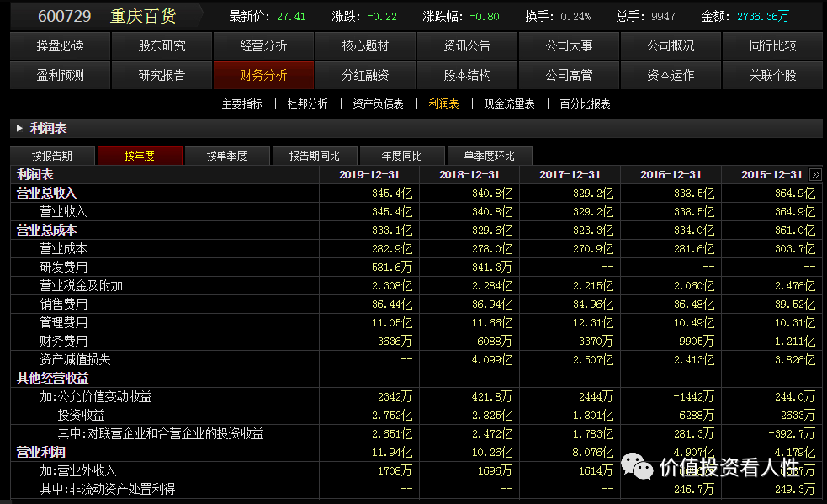Switch to 按单季度 view
Image resolution: width=827 pixels, height=504 pixels.
[x=227, y=156]
